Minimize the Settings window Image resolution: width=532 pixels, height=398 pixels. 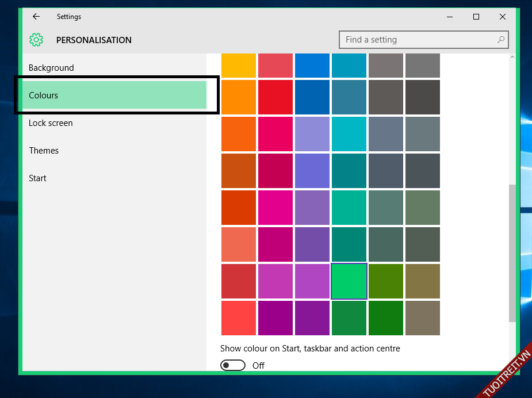point(450,17)
